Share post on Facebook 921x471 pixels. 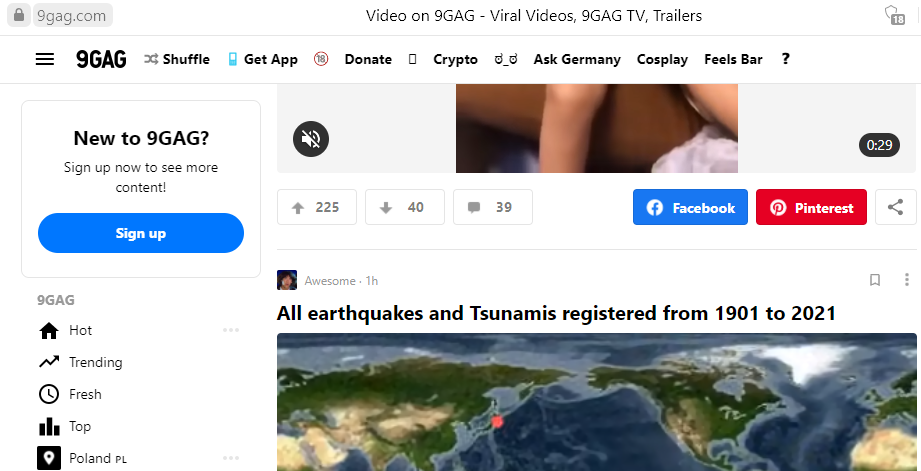[x=690, y=207]
